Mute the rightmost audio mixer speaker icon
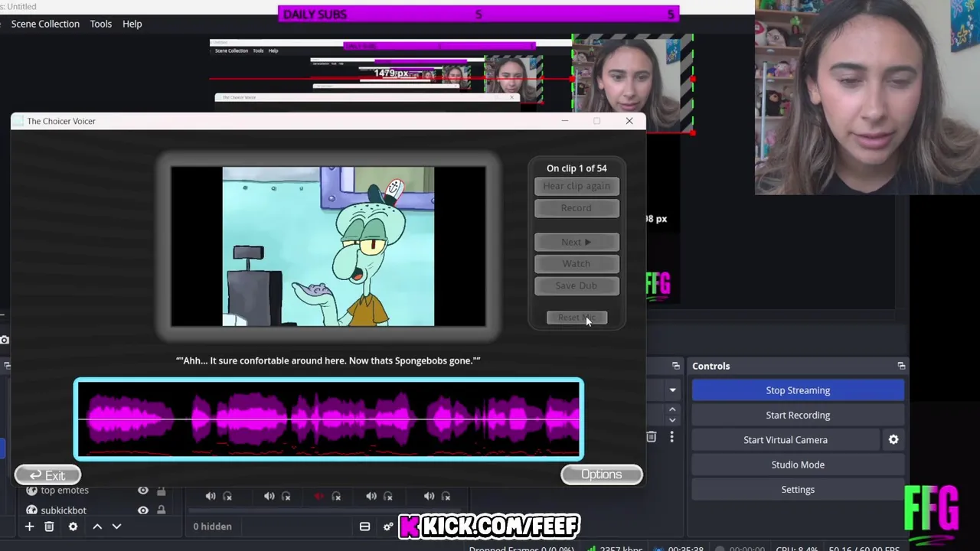980x551 pixels. click(x=429, y=496)
